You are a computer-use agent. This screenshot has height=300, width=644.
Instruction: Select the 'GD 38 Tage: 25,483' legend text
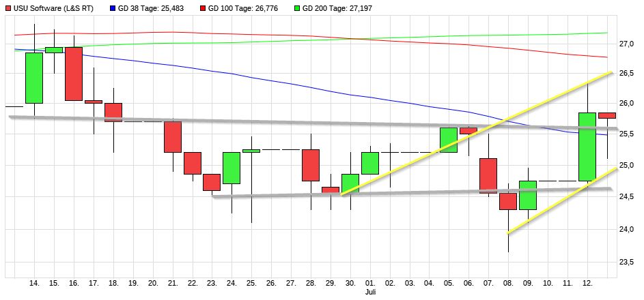click(x=151, y=7)
